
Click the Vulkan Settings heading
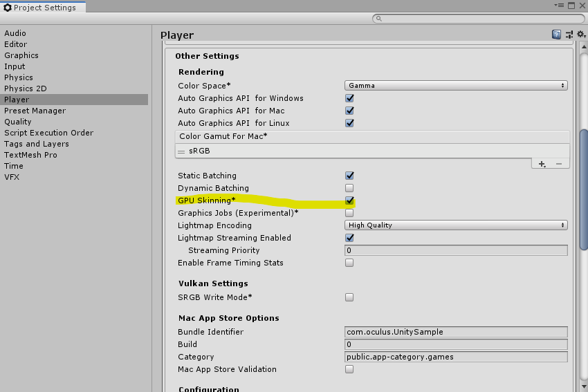pos(213,283)
